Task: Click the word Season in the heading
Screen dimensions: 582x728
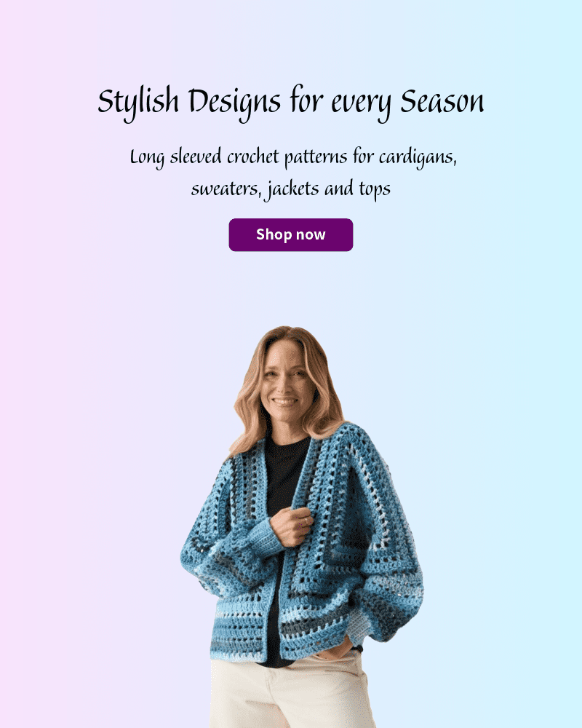Action: click(442, 100)
